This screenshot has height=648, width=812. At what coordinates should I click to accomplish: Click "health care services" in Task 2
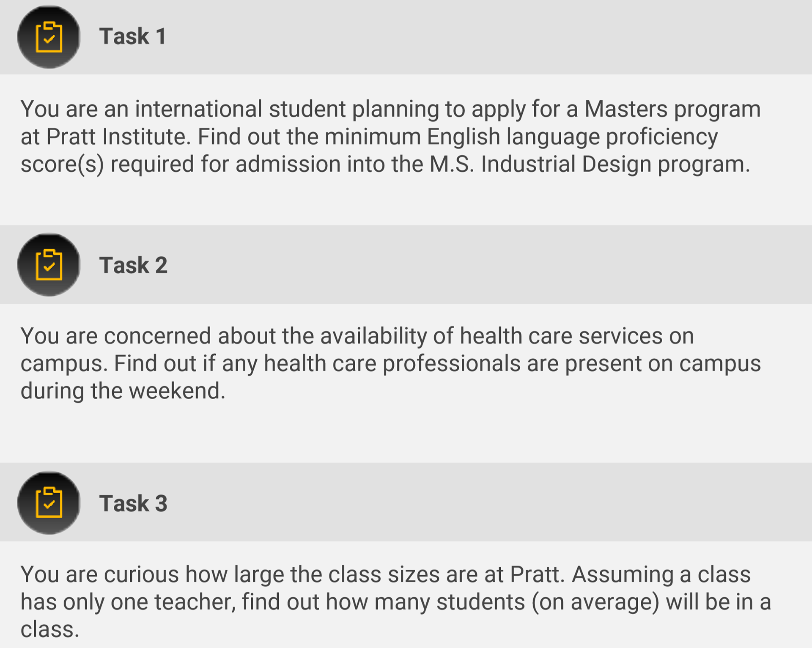[561, 336]
